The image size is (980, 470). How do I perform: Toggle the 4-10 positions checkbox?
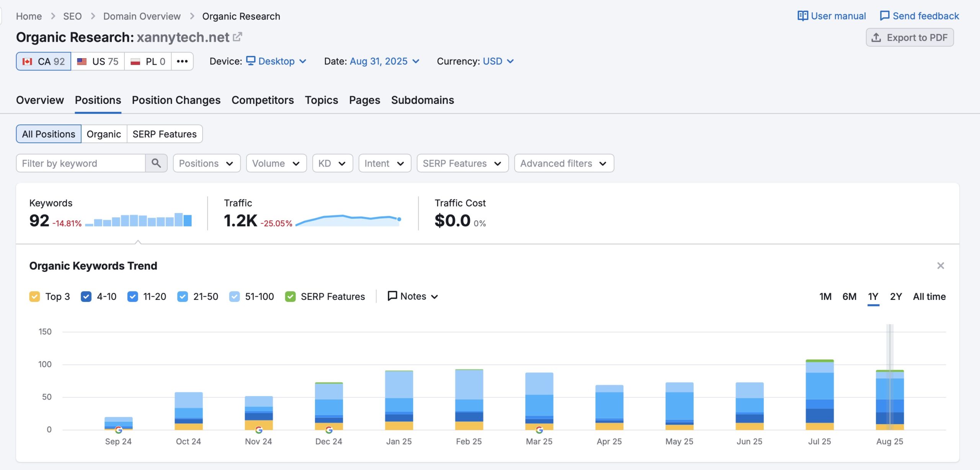click(86, 296)
